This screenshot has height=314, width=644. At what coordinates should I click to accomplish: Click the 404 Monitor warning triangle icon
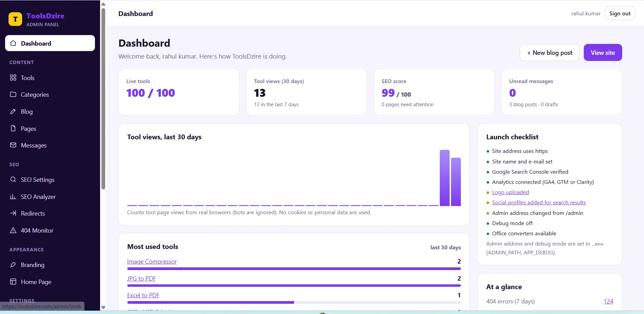(13, 230)
